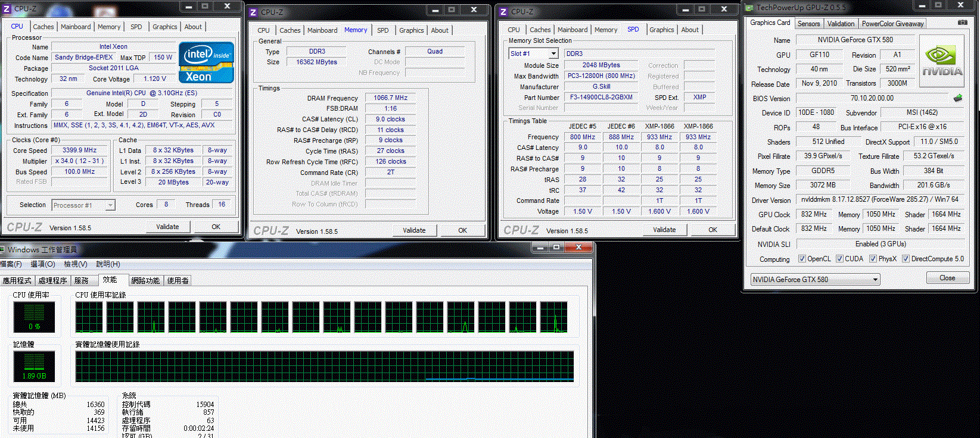The height and width of the screenshot is (438, 980).
Task: Click the GPU-Z screenshot camera icon
Action: pyautogui.click(x=962, y=23)
